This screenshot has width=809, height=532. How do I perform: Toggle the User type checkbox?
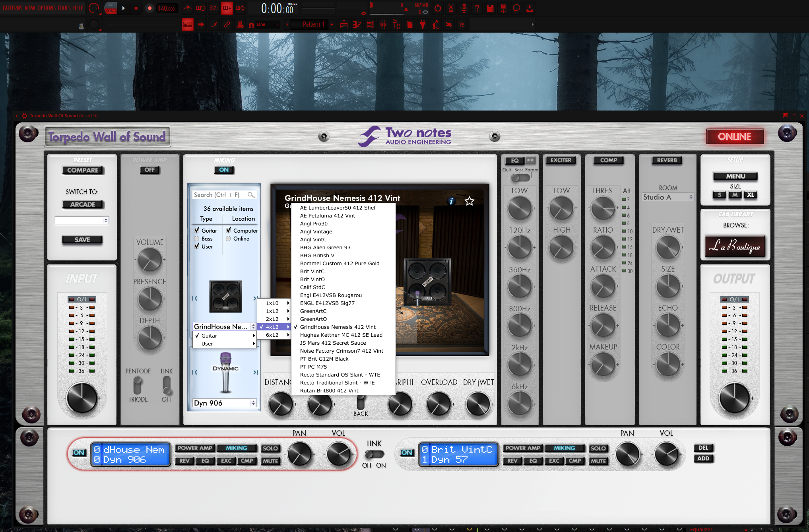coord(197,247)
